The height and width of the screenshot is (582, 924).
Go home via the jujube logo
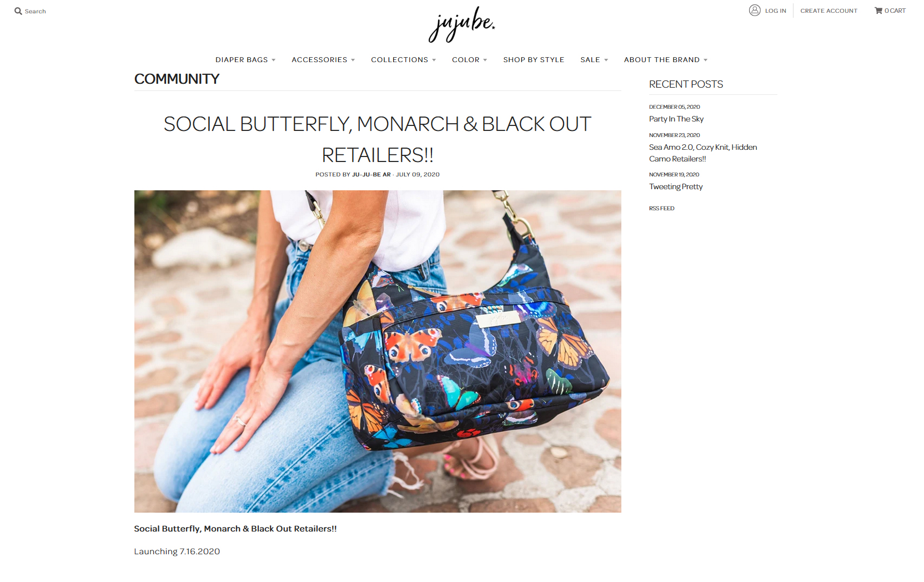(x=461, y=24)
